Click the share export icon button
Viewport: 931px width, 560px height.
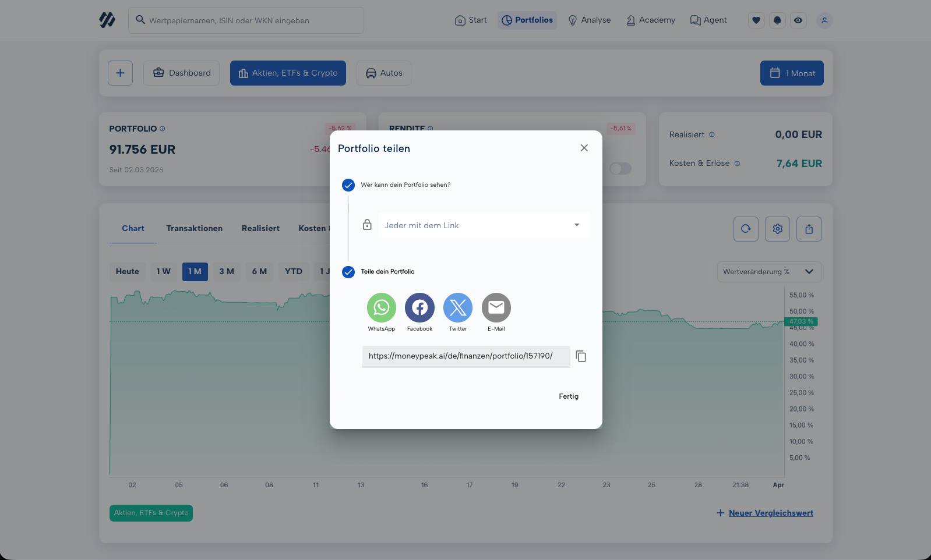(x=809, y=229)
